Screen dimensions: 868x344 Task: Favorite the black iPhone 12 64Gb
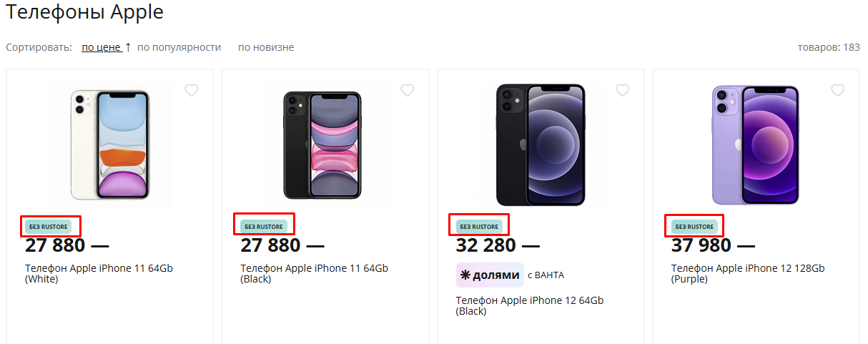[x=622, y=90]
